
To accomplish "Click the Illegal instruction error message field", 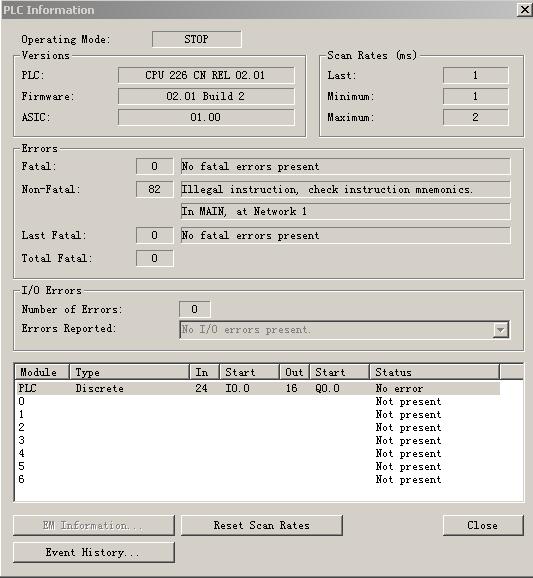I will [x=345, y=189].
